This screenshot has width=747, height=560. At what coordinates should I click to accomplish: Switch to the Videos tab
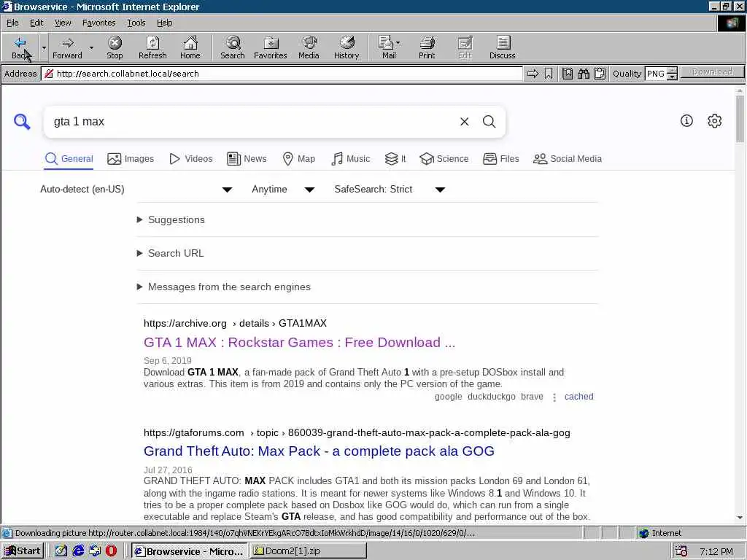point(191,158)
